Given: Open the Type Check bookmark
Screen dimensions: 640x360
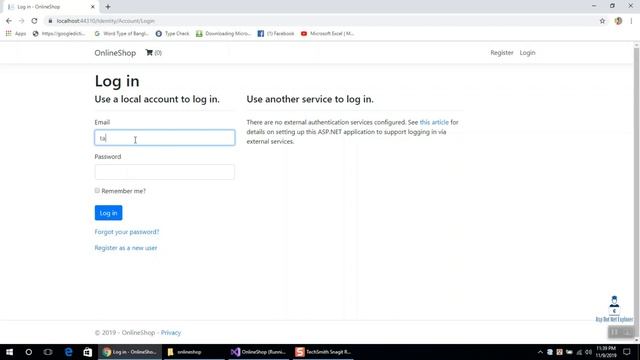Looking at the screenshot, I should tap(172, 33).
